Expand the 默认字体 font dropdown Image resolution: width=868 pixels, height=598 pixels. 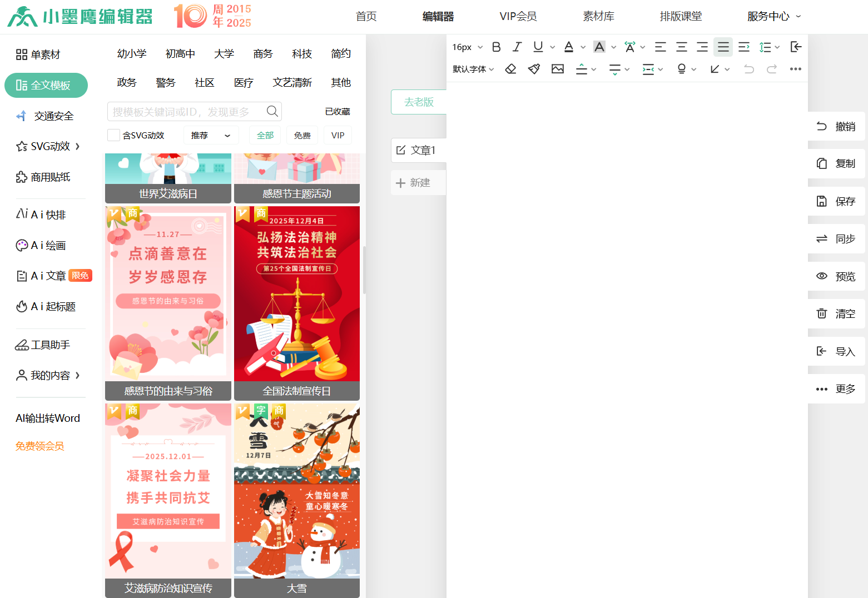pyautogui.click(x=473, y=69)
